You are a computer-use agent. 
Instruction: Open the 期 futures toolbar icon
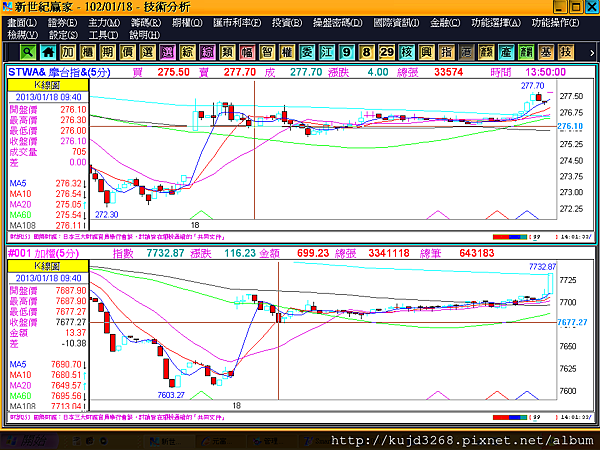[108, 52]
